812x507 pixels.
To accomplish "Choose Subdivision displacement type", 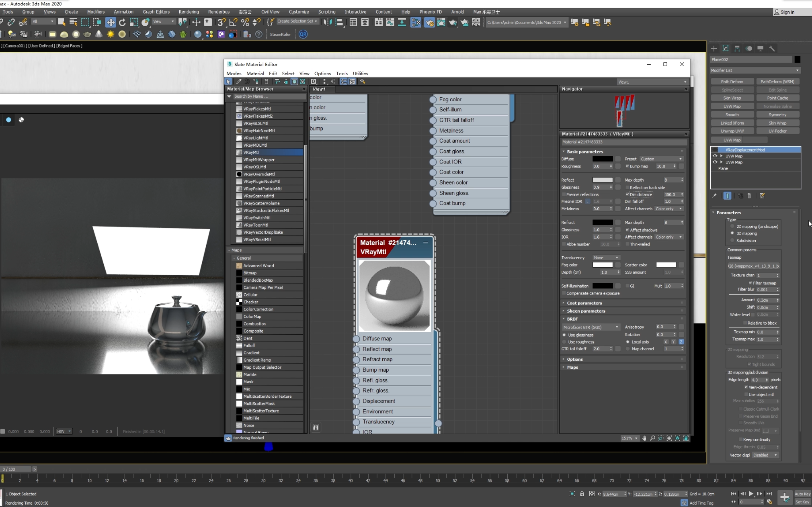I will (732, 241).
